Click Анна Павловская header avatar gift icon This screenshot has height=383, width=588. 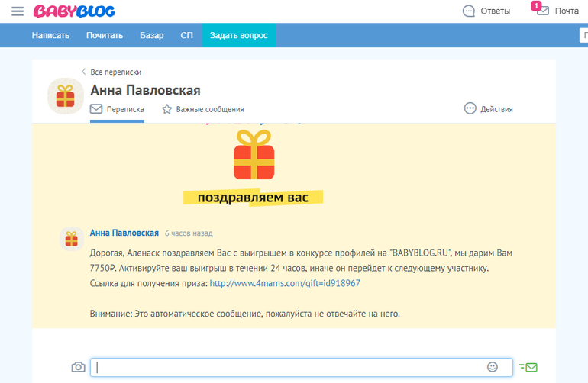click(66, 96)
